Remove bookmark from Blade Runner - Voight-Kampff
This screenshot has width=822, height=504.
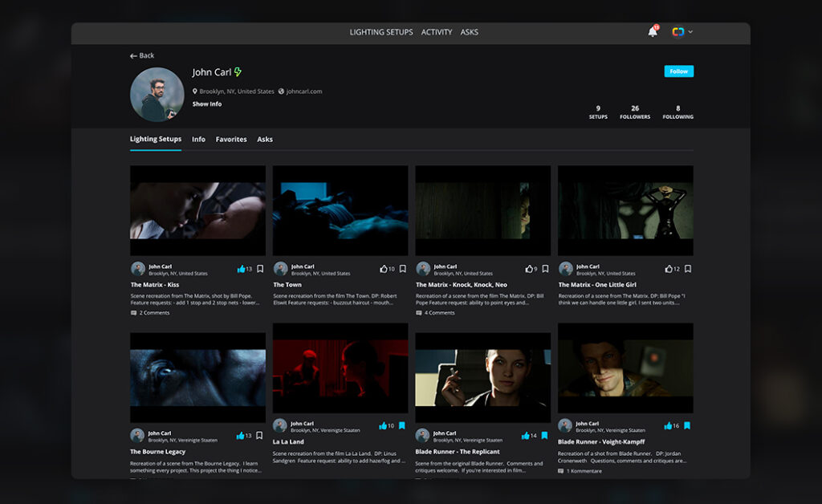coord(687,425)
